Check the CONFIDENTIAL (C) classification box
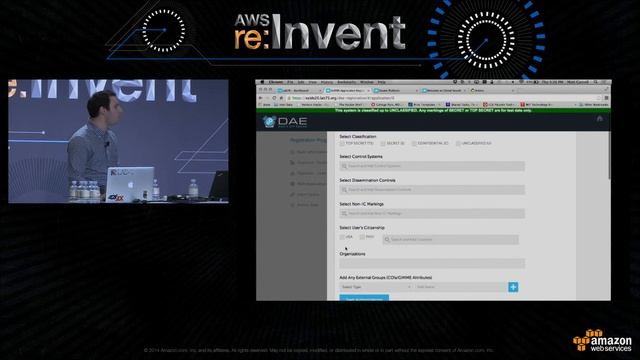 click(414, 144)
